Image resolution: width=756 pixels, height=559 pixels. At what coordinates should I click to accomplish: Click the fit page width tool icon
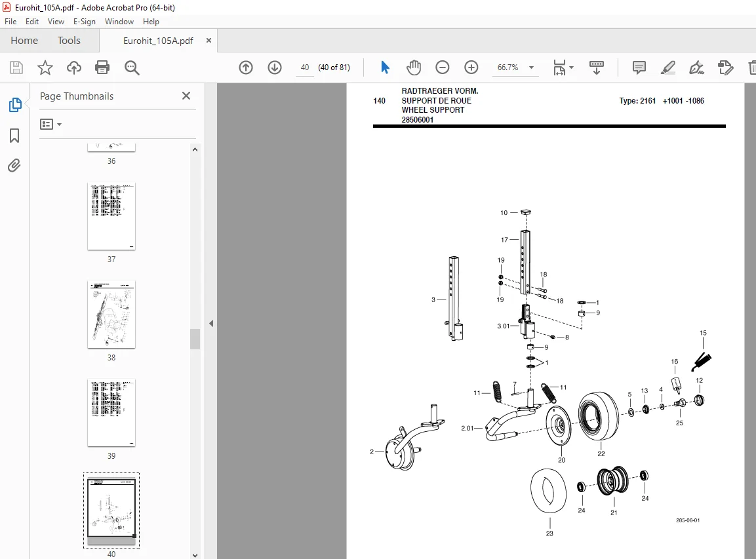[x=559, y=67]
